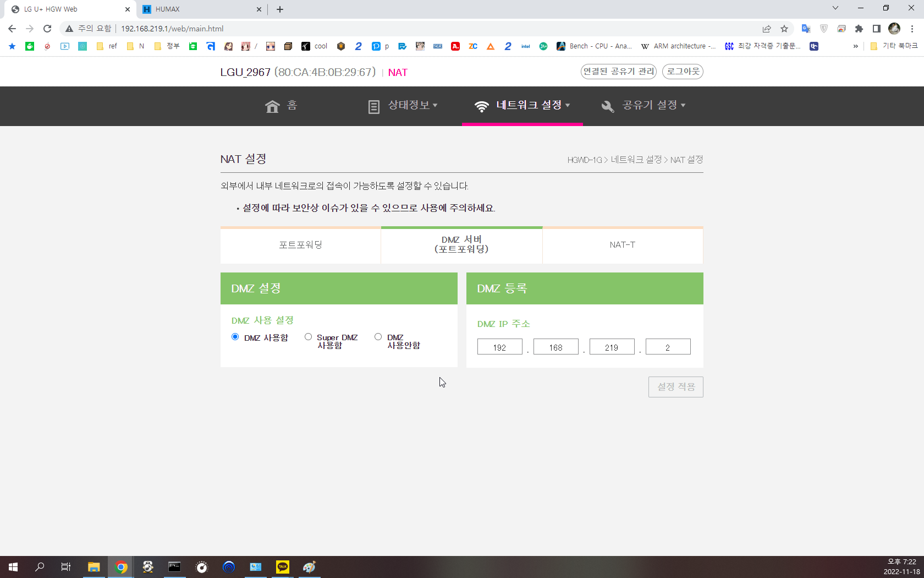The image size is (924, 578).
Task: Switch to the NAT-T tab
Action: point(623,245)
